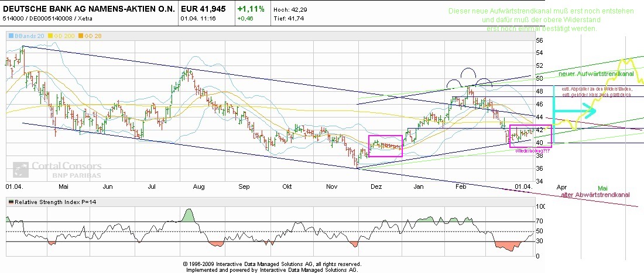This screenshot has height=273, width=644.
Task: Select the Relative Strength Index legend marker
Action: coord(11,202)
